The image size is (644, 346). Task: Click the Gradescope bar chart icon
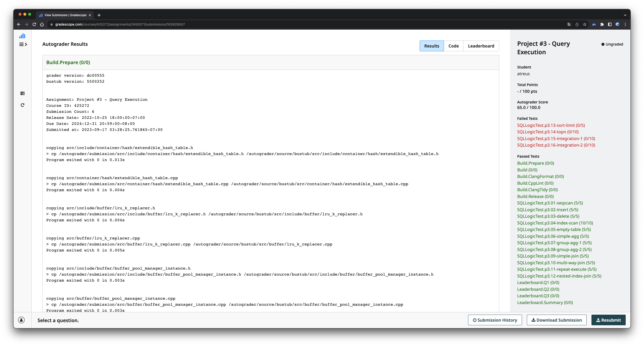coord(22,36)
